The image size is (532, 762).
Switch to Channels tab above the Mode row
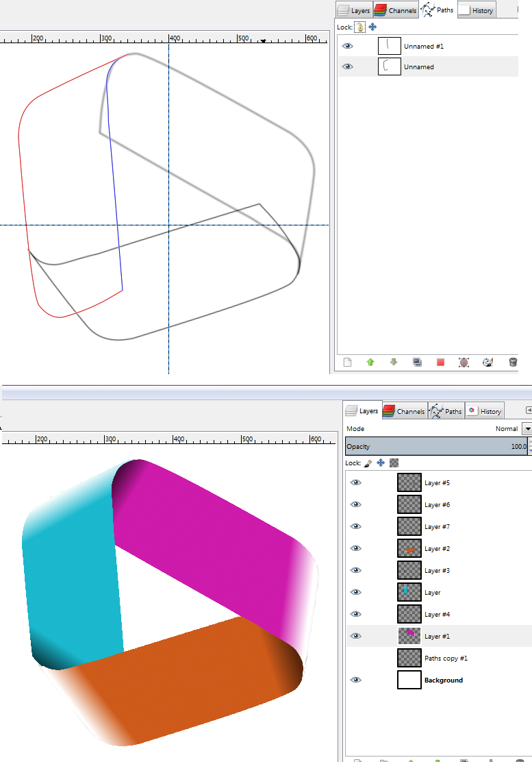pos(405,411)
